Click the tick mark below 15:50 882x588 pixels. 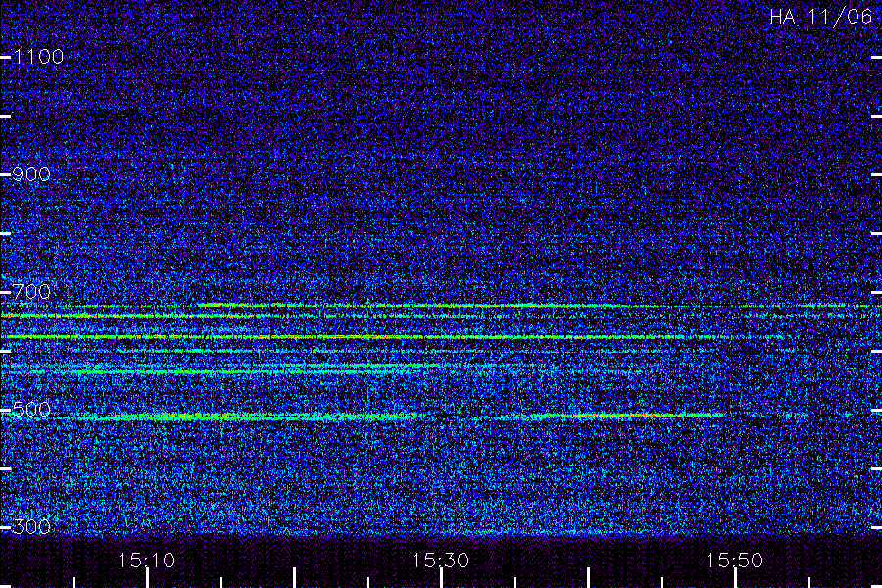point(735,578)
